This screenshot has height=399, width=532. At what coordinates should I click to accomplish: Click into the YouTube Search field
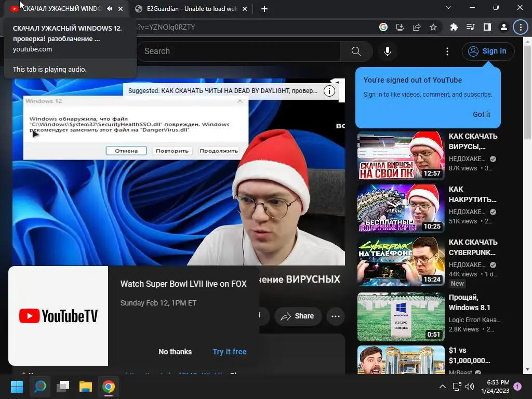[238, 51]
